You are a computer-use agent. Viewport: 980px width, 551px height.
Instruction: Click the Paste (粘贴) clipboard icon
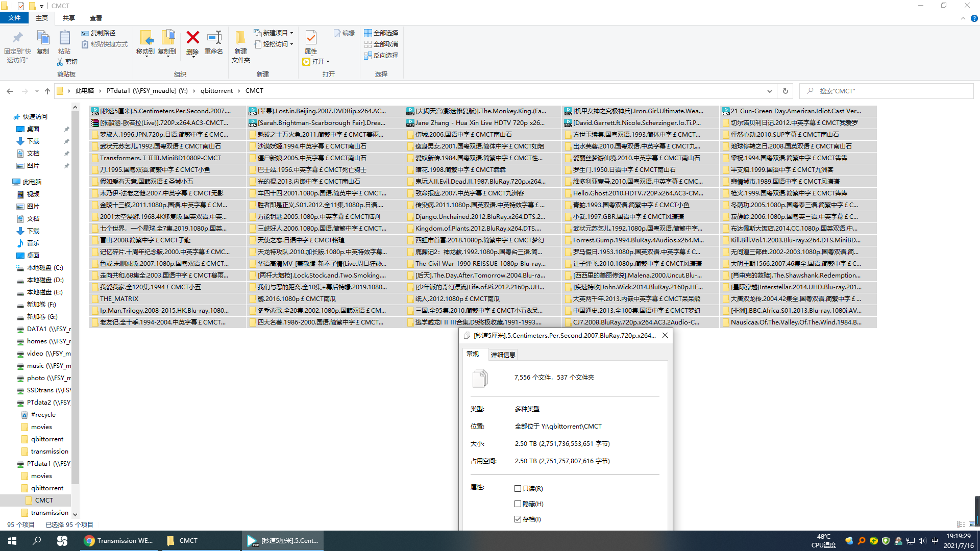pos(64,38)
